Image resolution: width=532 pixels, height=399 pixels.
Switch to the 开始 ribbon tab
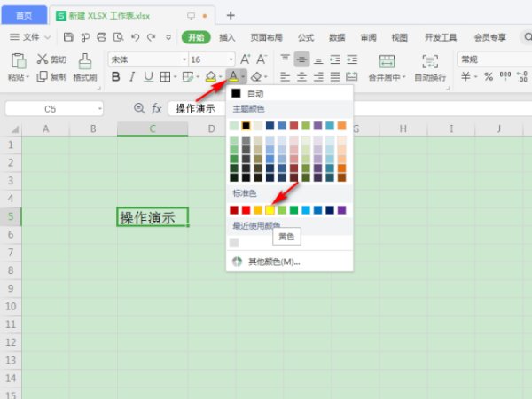pos(196,37)
